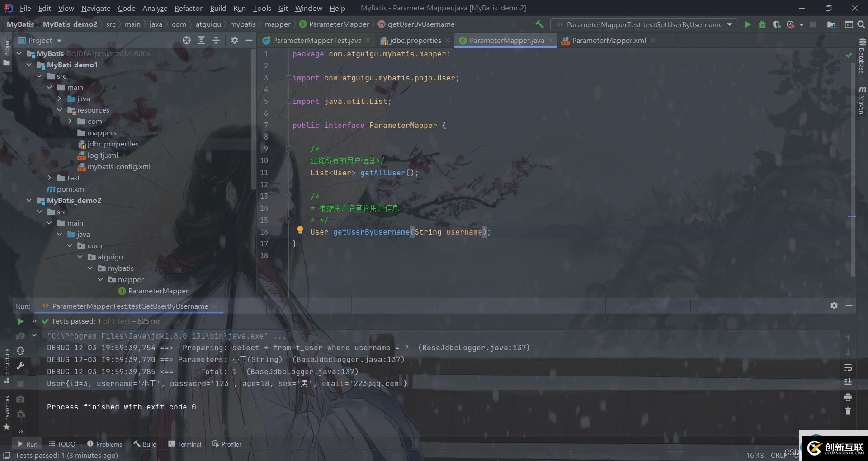This screenshot has height=461, width=868.
Task: Open Search Everywhere magnifier
Action: 861,24
